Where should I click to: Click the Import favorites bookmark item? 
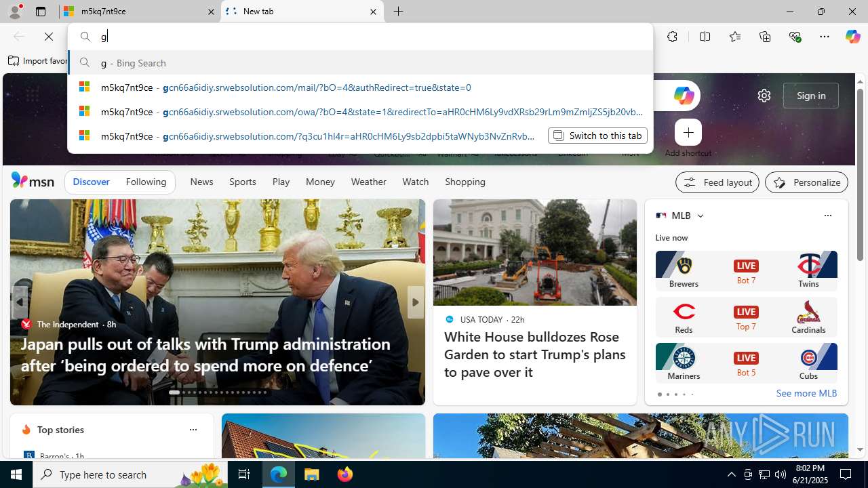point(39,61)
